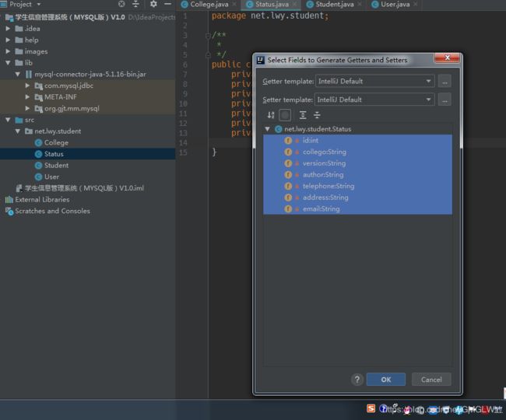Hide the Project panel with minus icon
Screen dimensions: 506x420
[168, 4]
